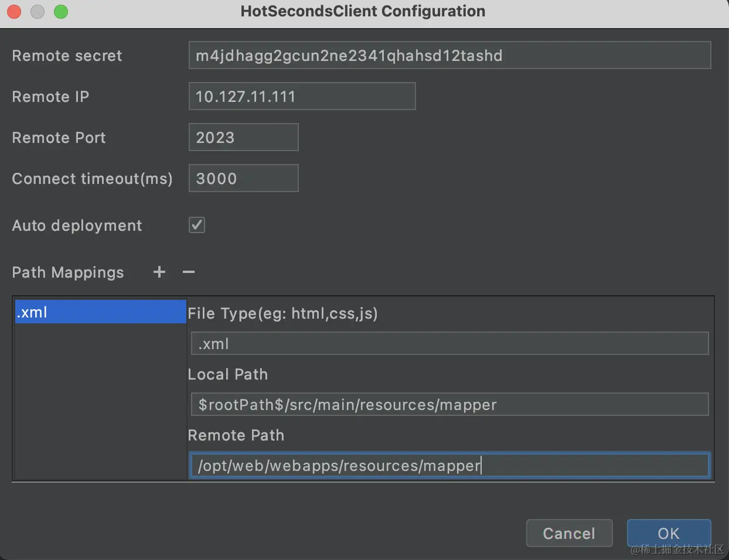
Task: Click the HotSecondsClient Configuration title bar
Action: [363, 12]
